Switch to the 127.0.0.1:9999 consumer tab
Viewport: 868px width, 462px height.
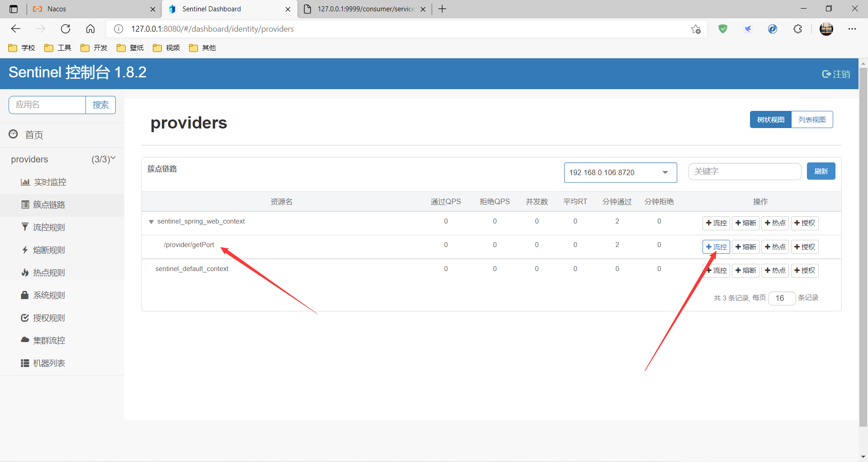pyautogui.click(x=364, y=9)
